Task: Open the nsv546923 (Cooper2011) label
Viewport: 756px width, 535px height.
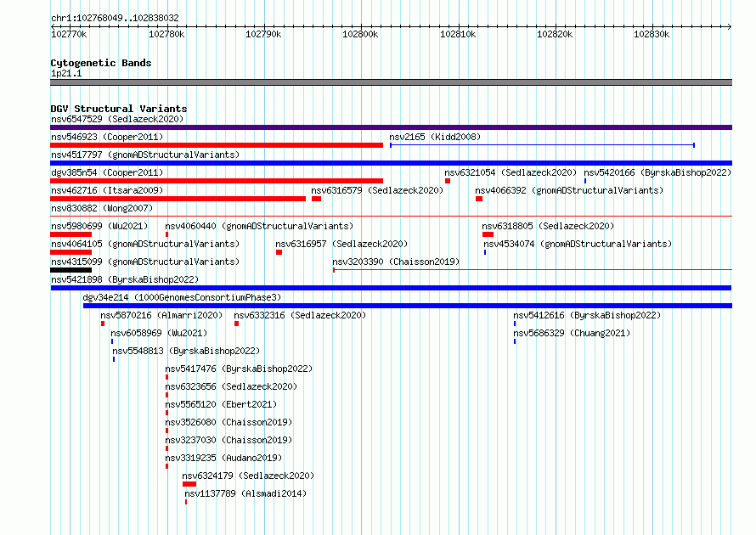Action: [107, 137]
